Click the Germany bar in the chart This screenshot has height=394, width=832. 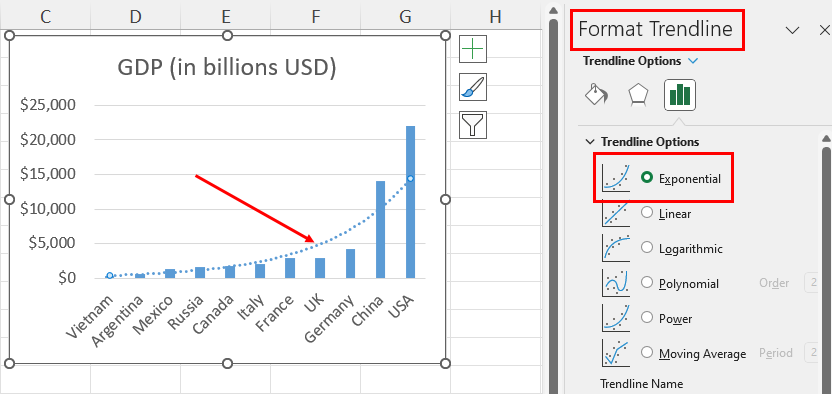point(350,264)
